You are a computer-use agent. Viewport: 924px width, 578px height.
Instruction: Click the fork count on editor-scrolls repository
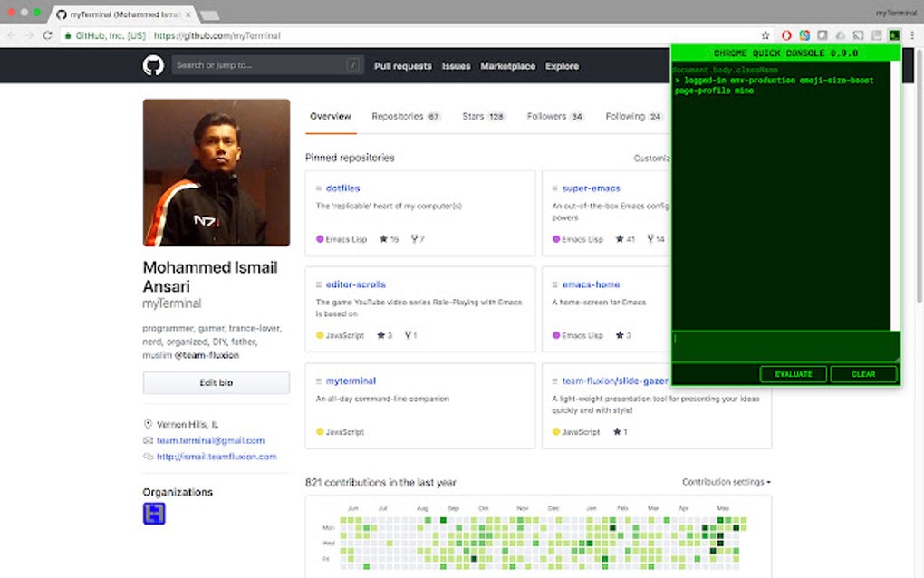[410, 335]
